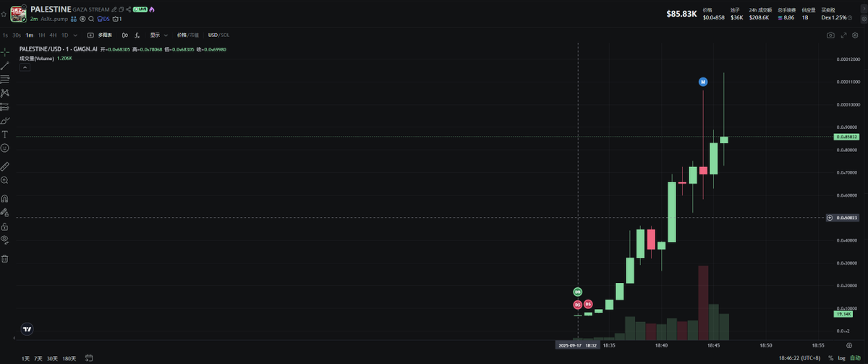Set the date range to 1天
The width and height of the screenshot is (868, 364).
pyautogui.click(x=25, y=358)
